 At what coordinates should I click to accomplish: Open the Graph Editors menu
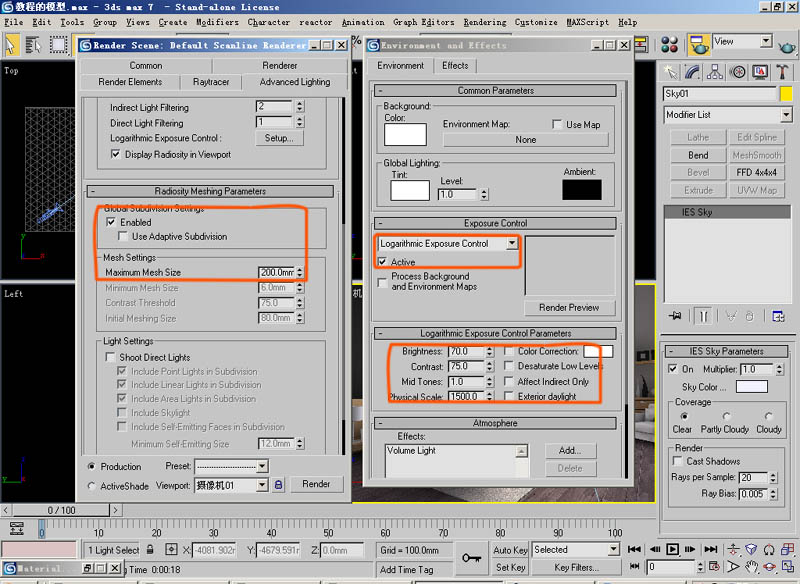point(423,22)
